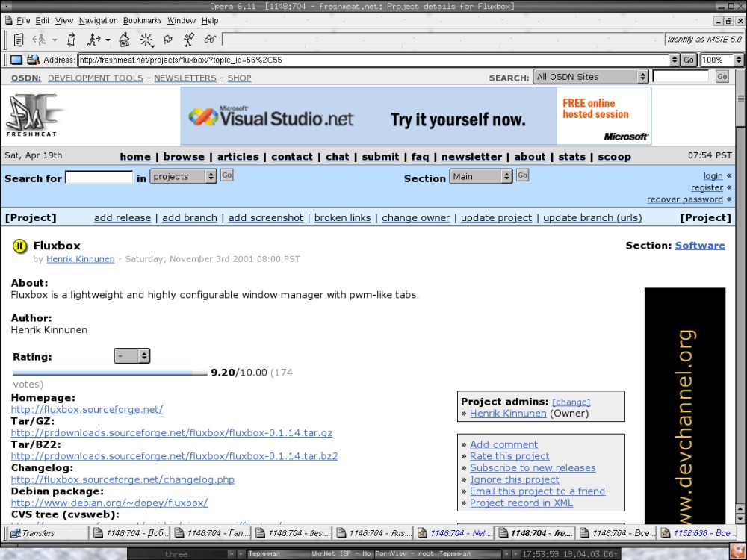Click the login link

click(x=713, y=176)
